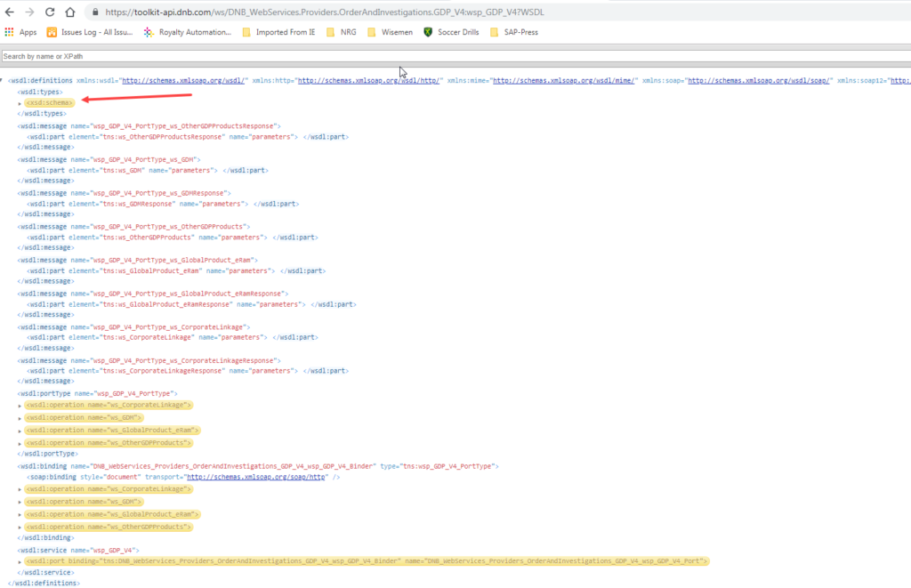
Task: Open NRG bookmark folder
Action: click(342, 32)
